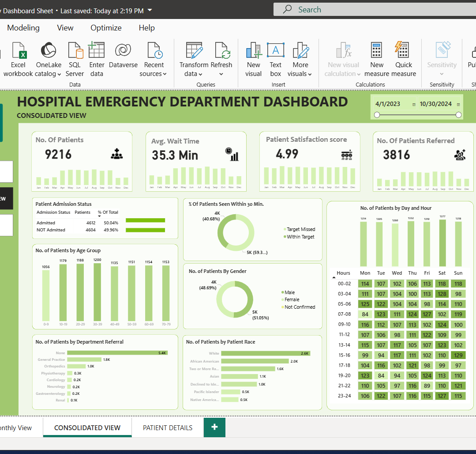
Task: Click the Quick measure lightning icon
Action: pos(403,51)
